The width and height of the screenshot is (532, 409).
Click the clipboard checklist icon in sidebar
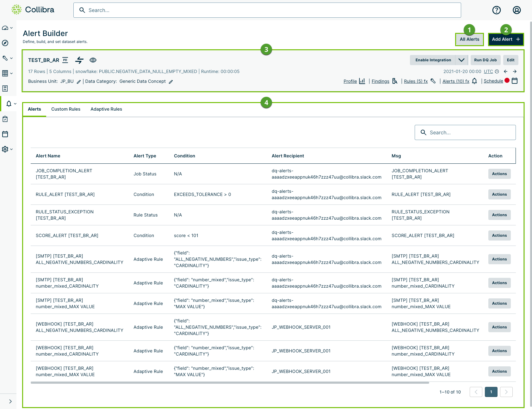(5, 119)
